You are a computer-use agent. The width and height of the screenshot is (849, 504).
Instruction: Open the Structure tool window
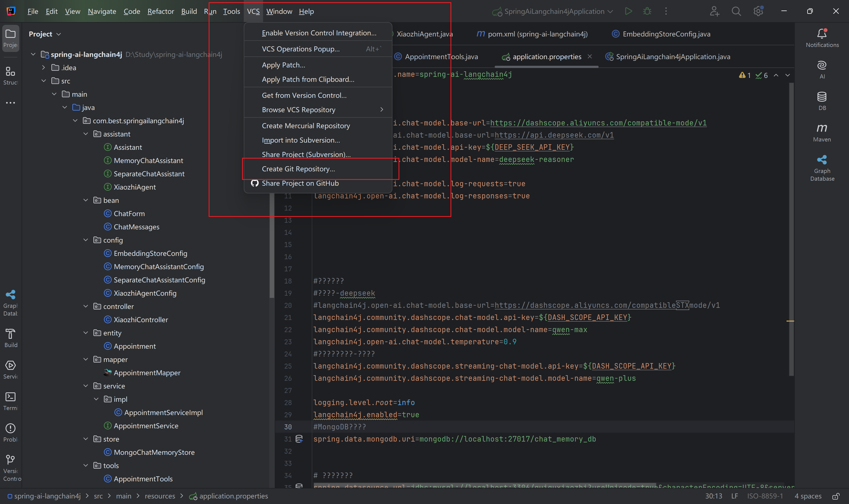pos(11,75)
